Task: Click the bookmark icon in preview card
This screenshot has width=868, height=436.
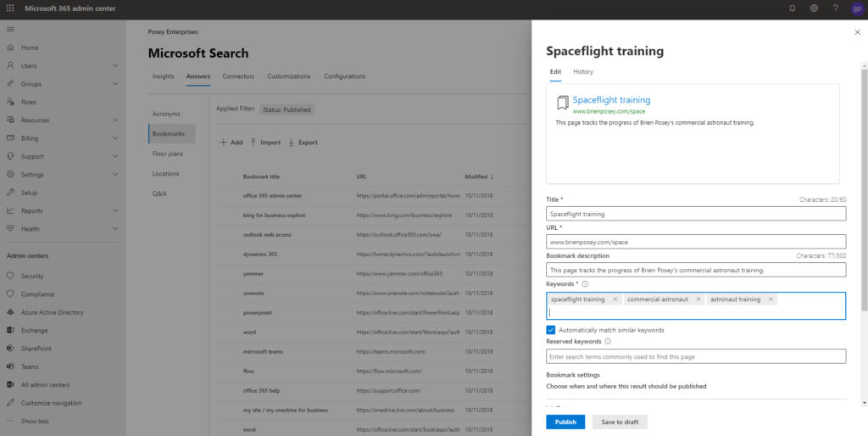Action: [563, 103]
